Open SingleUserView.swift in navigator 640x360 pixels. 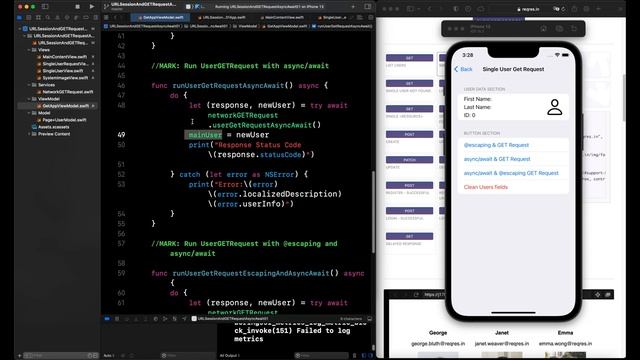(x=63, y=71)
